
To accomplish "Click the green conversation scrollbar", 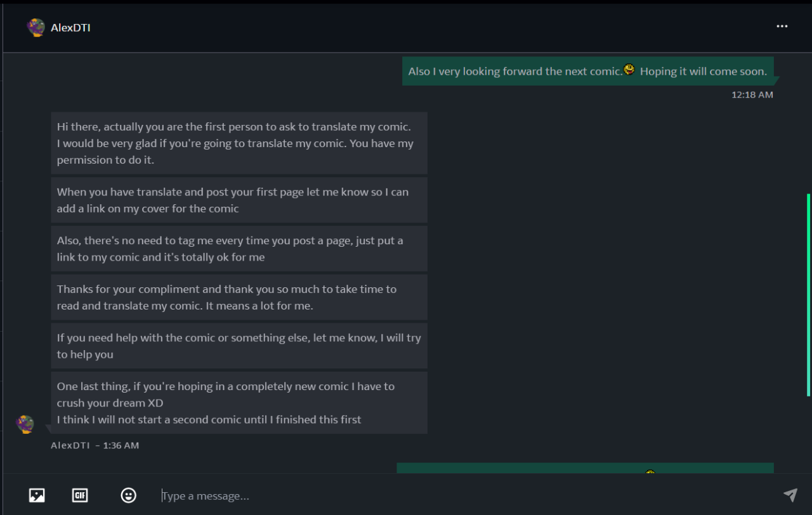I will pyautogui.click(x=808, y=294).
